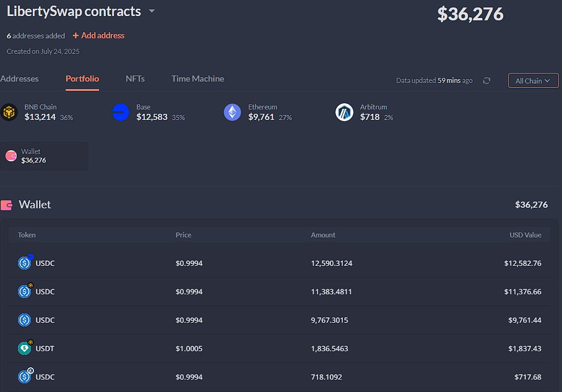This screenshot has height=392, width=562.
Task: Click the Ethereum logo icon
Action: [233, 113]
